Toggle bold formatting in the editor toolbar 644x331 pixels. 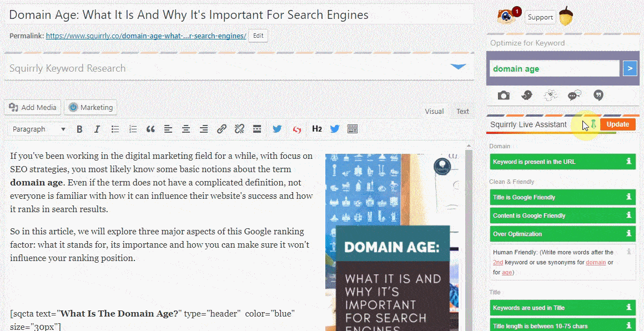(80, 129)
